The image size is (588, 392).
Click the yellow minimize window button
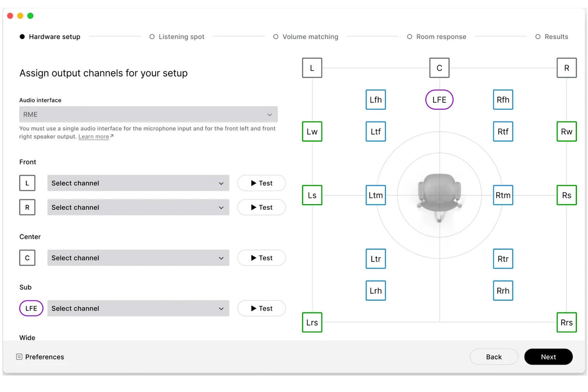click(x=20, y=16)
